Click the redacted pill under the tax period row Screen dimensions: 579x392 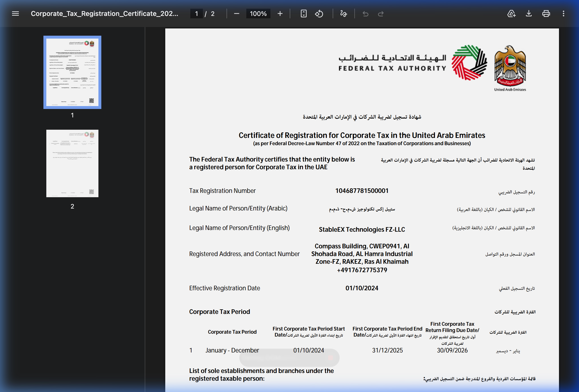pos(289,358)
